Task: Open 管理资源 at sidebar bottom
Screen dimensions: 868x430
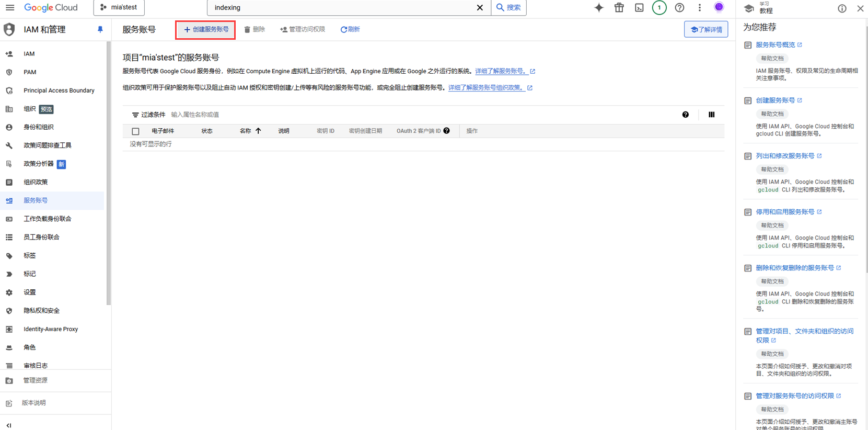Action: 55,381
